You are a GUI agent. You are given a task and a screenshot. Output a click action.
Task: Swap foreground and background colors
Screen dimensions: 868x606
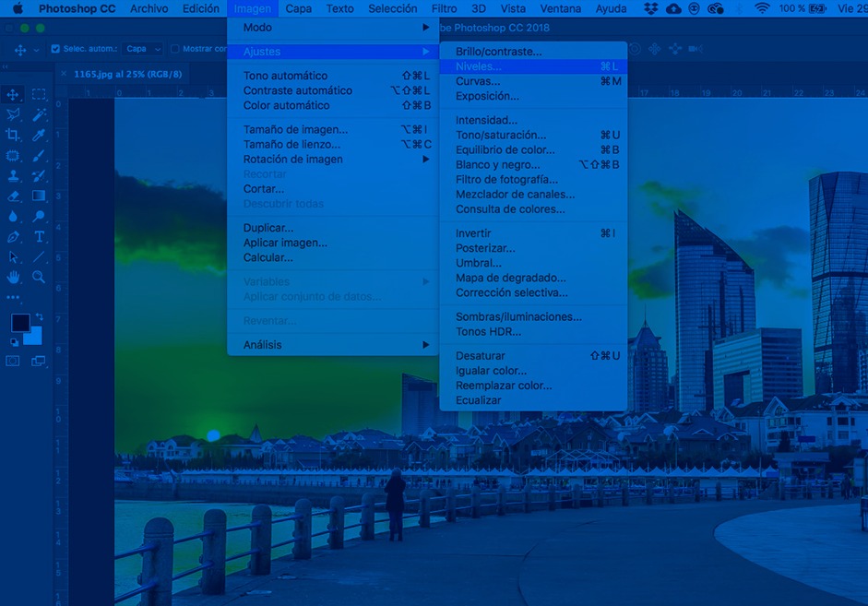(x=40, y=316)
